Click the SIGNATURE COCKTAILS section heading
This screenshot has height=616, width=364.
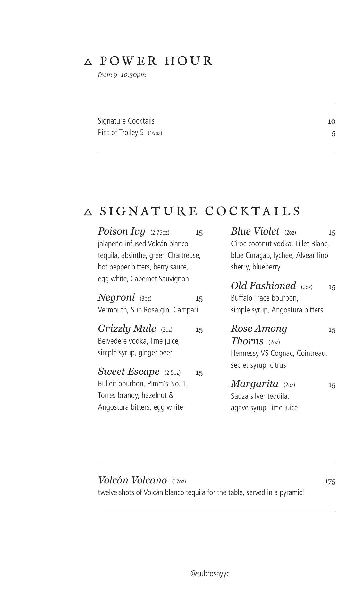click(200, 211)
